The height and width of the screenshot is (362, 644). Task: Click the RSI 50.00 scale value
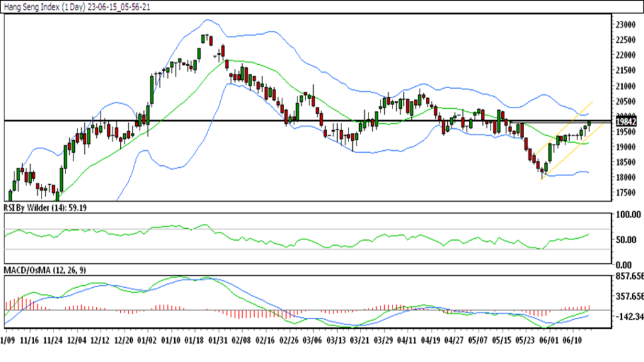[x=626, y=239]
